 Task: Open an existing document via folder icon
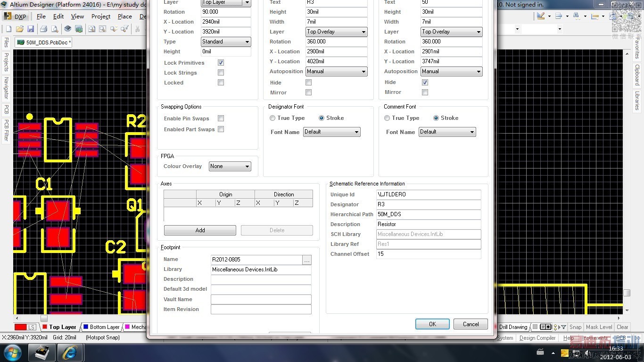[x=19, y=29]
